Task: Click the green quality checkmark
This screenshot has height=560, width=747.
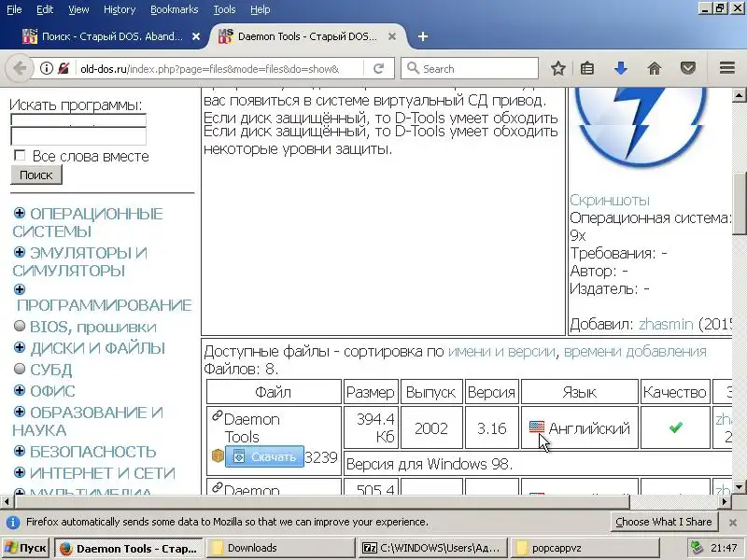Action: (x=675, y=427)
